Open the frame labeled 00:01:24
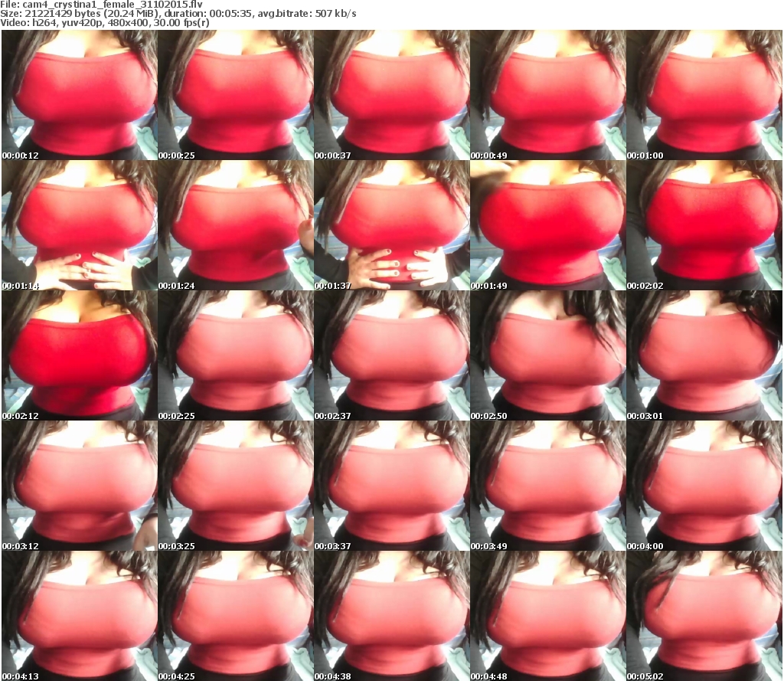 pos(236,225)
